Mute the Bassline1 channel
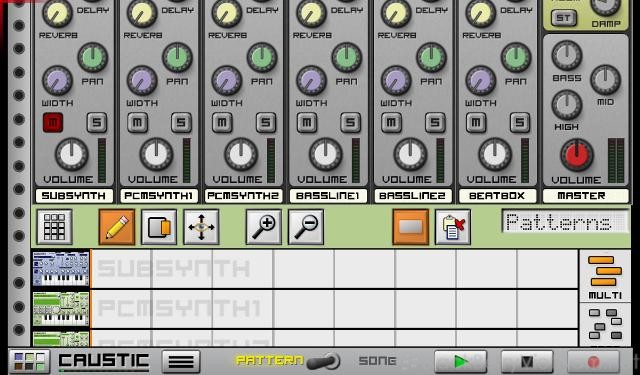640x375 pixels. tap(307, 122)
